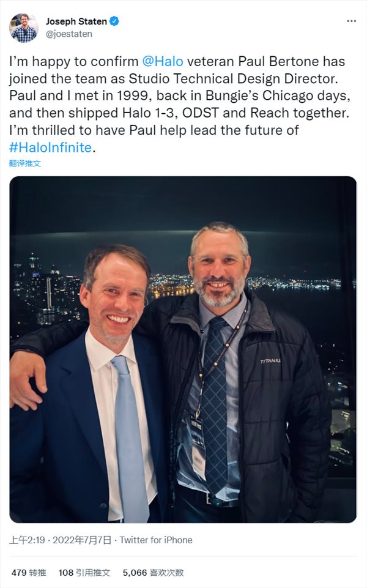The height and width of the screenshot is (588, 367).
Task: View the 5,066 喜欢次数 likes list
Action: tap(153, 573)
